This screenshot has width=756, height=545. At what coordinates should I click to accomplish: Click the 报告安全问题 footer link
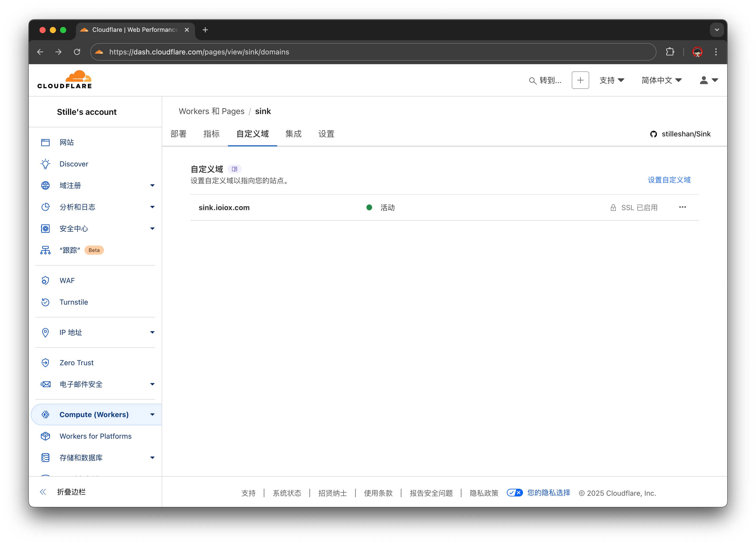pyautogui.click(x=431, y=493)
